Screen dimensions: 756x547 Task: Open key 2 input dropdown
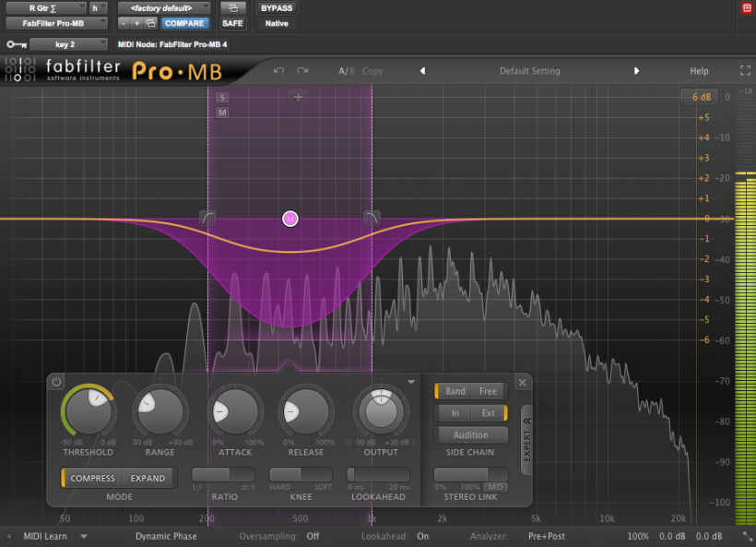pyautogui.click(x=68, y=44)
